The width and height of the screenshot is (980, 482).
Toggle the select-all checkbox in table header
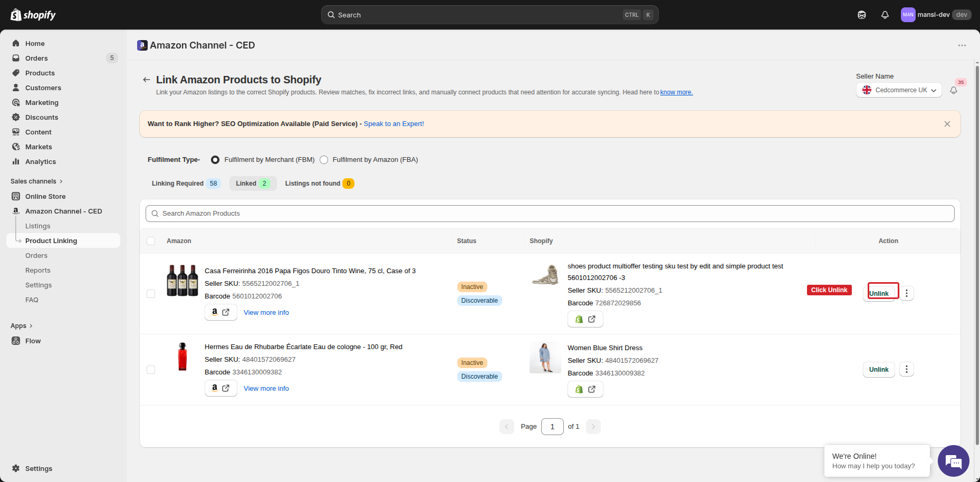[151, 241]
